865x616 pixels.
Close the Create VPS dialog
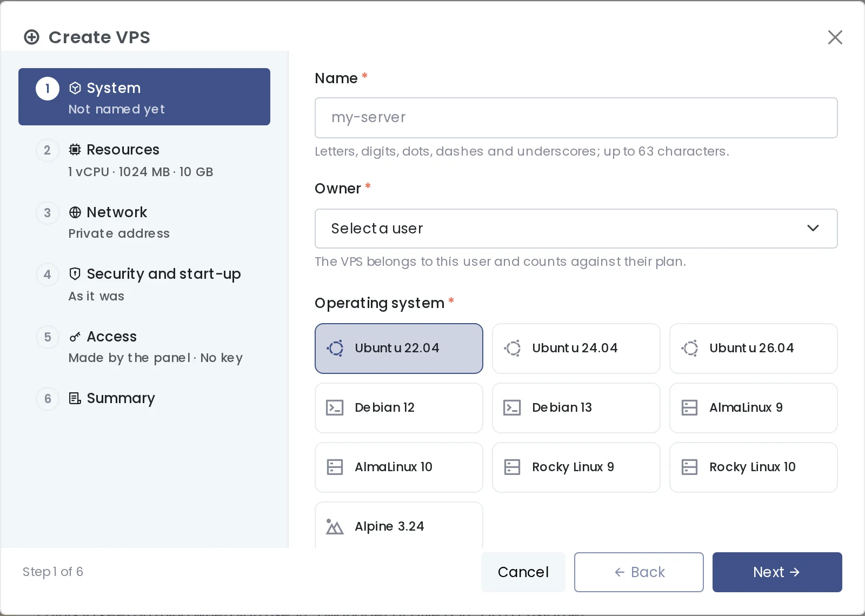pyautogui.click(x=835, y=37)
